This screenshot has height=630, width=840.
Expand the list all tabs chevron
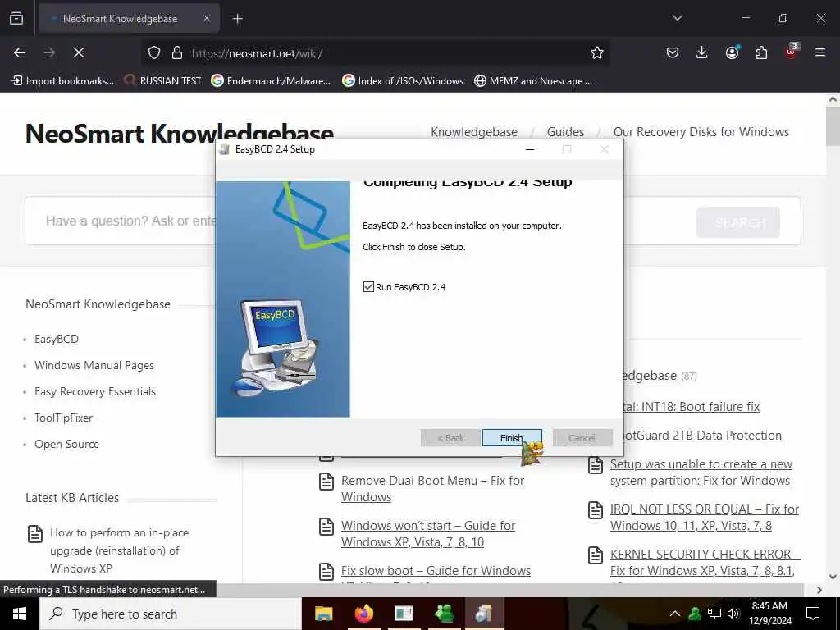(677, 18)
